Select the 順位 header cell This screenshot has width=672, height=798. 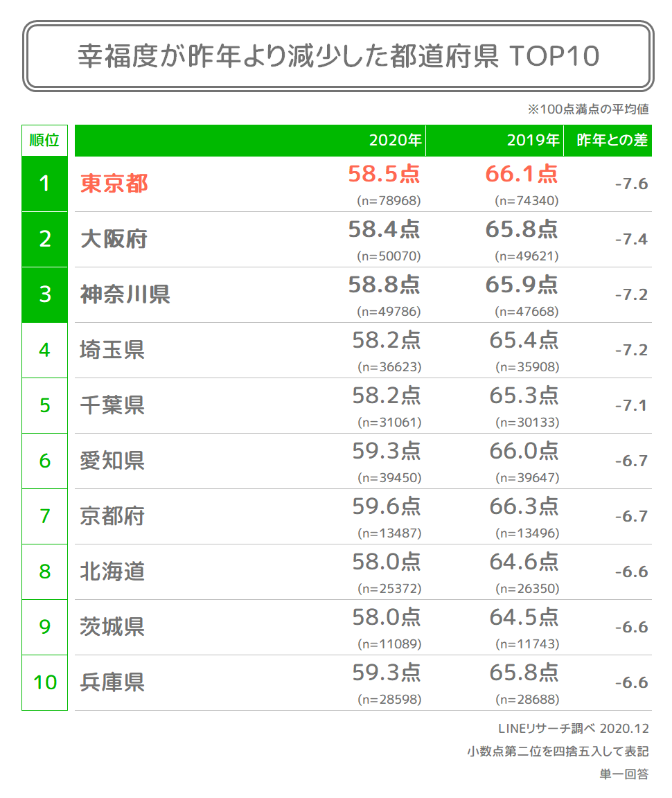[x=45, y=140]
